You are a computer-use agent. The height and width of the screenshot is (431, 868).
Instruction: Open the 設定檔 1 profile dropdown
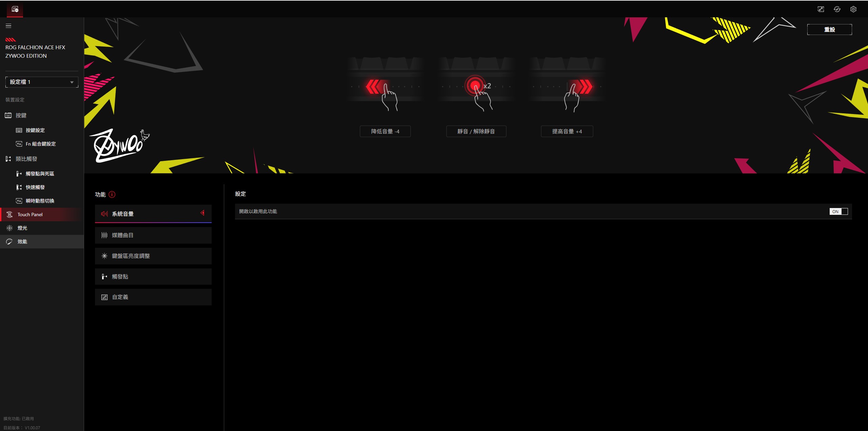42,82
